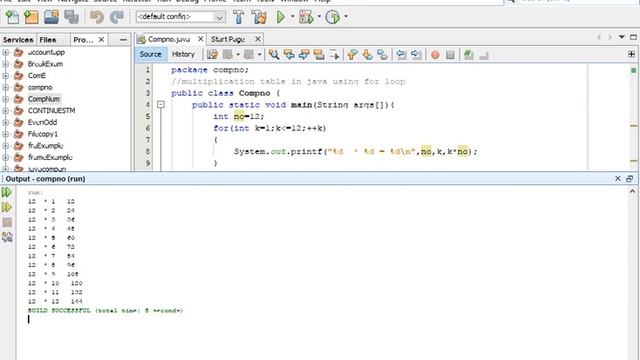Collapse the main method code fold
This screenshot has width=640, height=360.
coord(161,105)
